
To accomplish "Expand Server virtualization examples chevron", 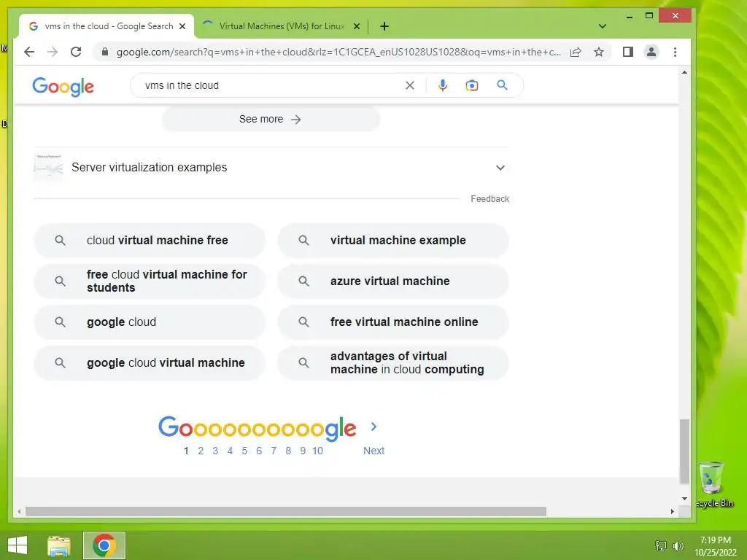I will [x=500, y=168].
